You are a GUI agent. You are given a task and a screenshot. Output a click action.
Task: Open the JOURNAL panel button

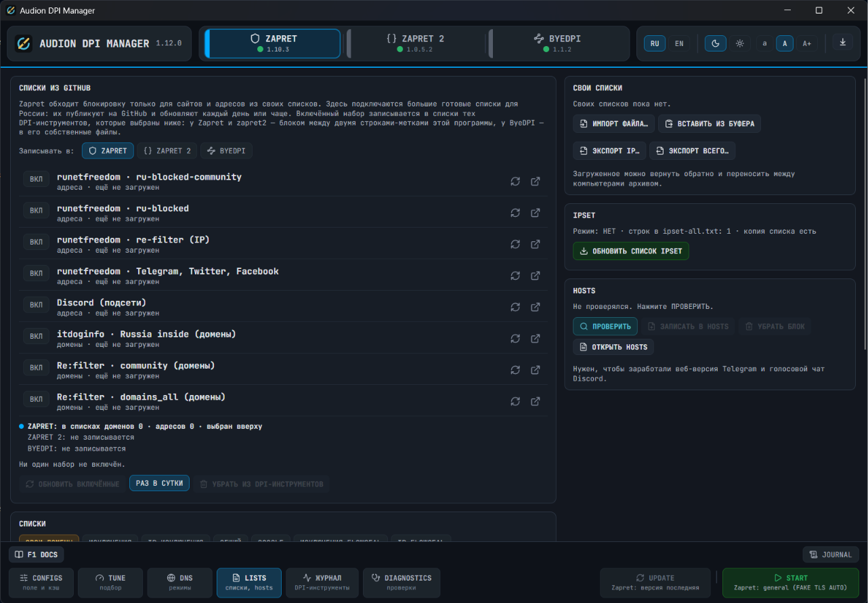pos(831,554)
